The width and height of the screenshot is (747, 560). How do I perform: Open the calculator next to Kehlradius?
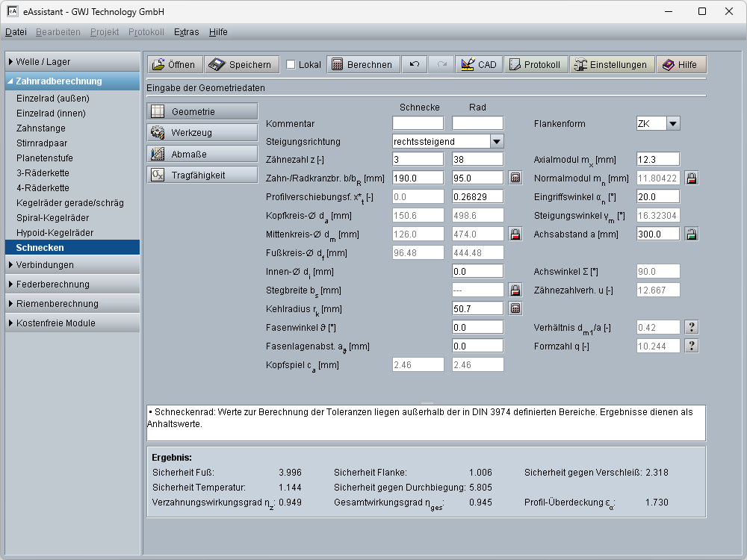[515, 308]
